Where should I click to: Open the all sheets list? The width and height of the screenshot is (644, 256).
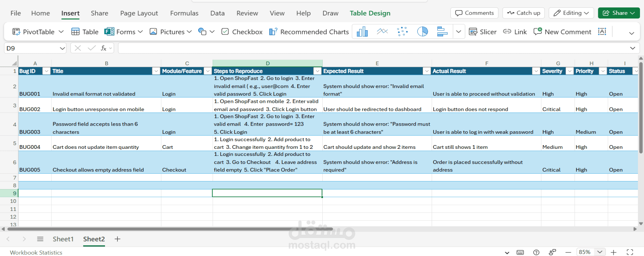point(40,239)
